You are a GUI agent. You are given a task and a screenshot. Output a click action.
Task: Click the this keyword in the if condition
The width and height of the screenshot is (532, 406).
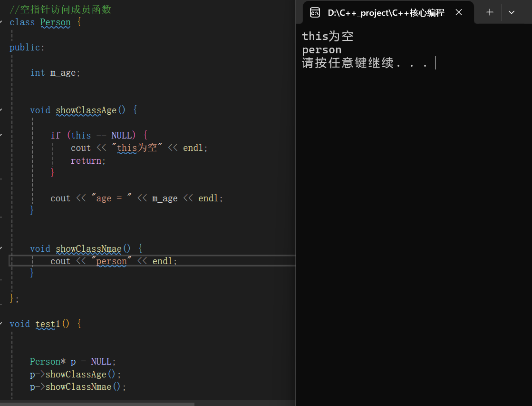[81, 135]
